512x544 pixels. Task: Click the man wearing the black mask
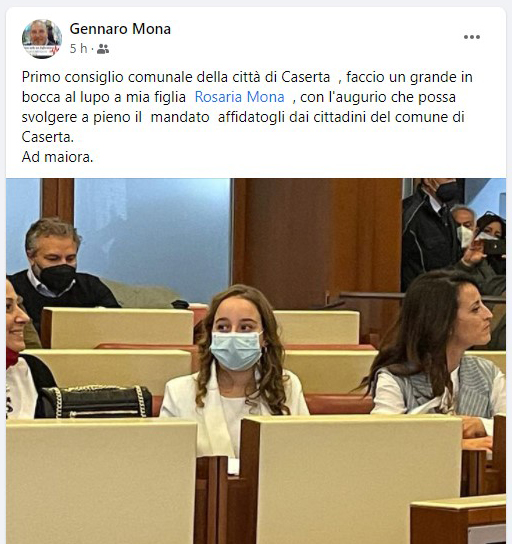(x=56, y=271)
